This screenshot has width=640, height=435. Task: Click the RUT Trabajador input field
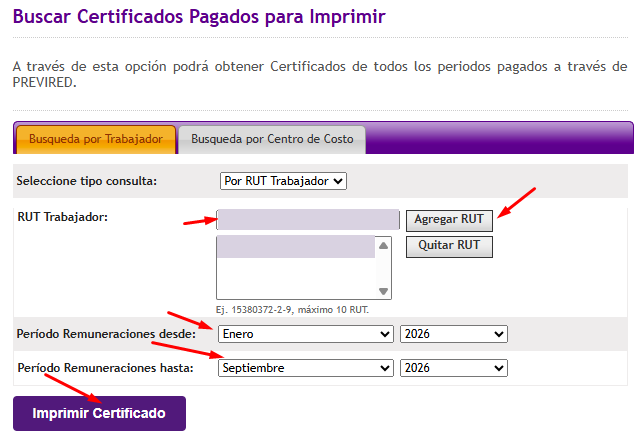click(308, 220)
